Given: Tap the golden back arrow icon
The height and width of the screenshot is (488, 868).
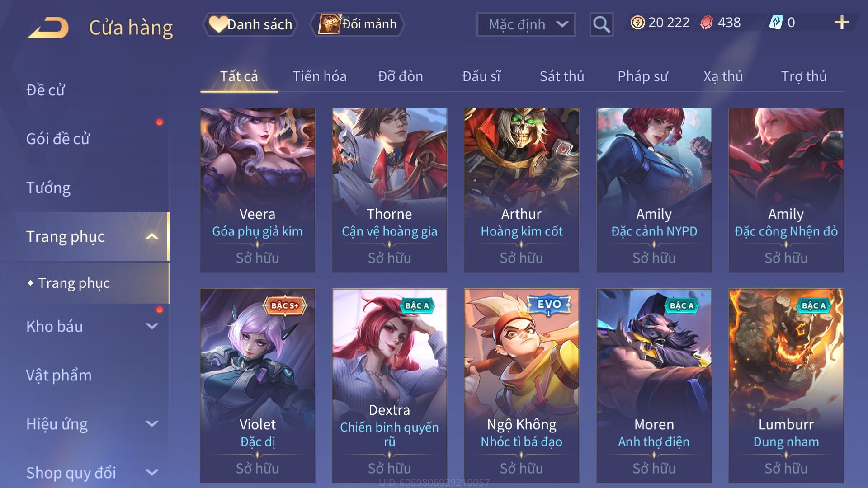Looking at the screenshot, I should point(48,28).
